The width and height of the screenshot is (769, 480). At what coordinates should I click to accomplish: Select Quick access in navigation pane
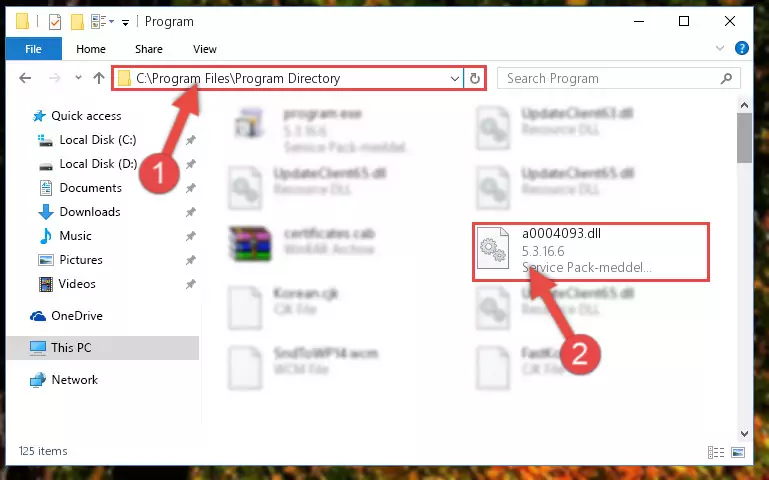point(77,116)
